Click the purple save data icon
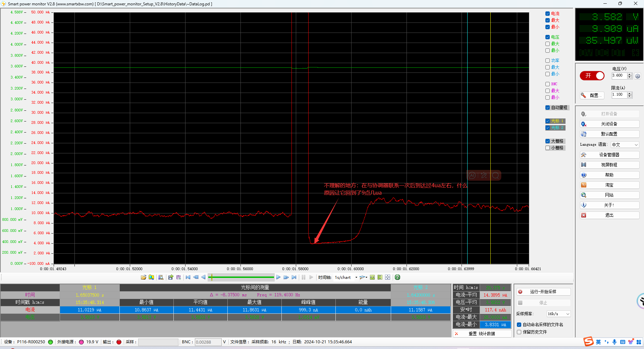Screen dimensions: 644x349 (x=178, y=277)
